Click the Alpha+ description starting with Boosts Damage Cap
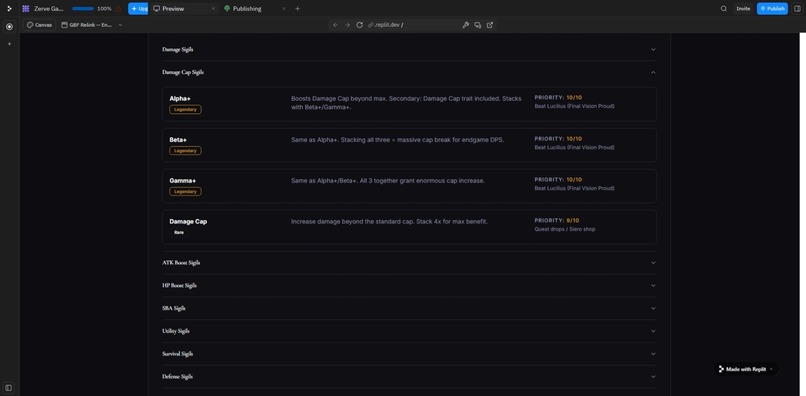 coord(406,102)
